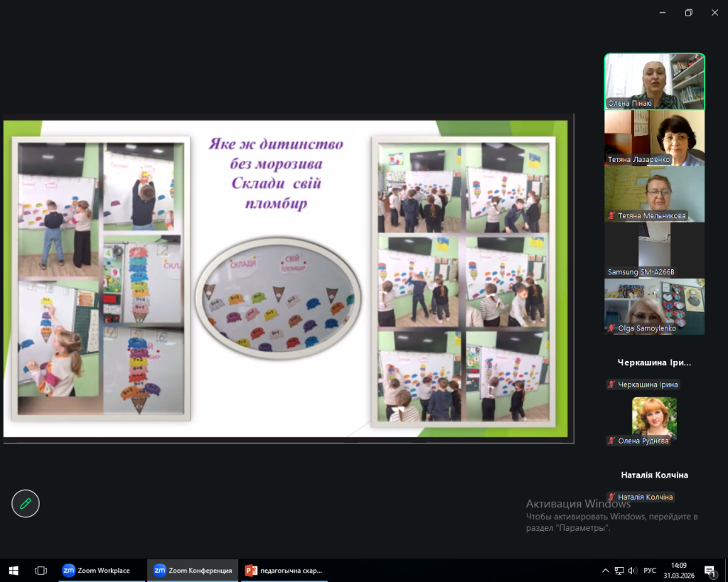Screen dimensions: 728x582
Task: Switch input language via РУС indicator
Action: [x=650, y=570]
